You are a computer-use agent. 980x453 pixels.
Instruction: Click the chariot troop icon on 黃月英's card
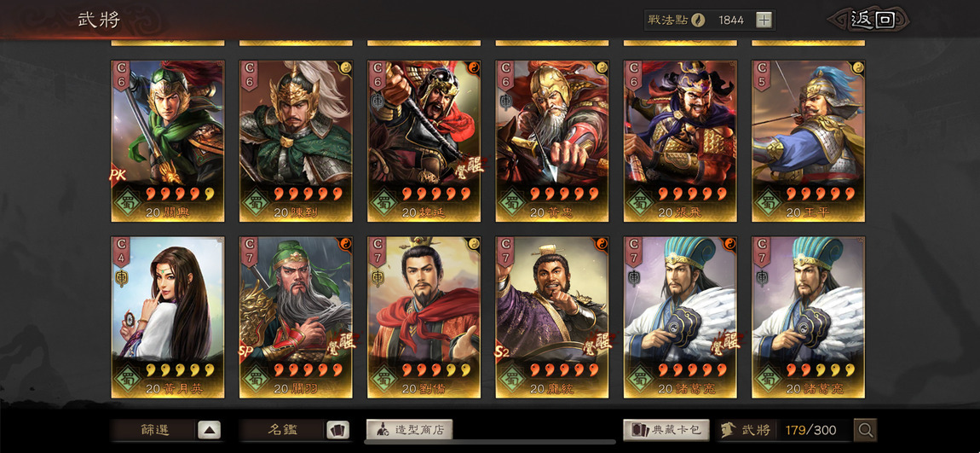click(121, 278)
